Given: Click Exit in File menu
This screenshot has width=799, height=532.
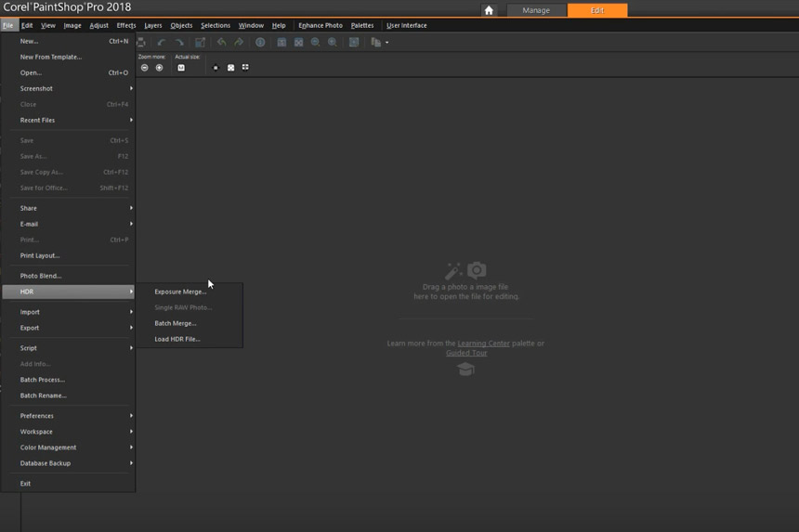Looking at the screenshot, I should (x=68, y=484).
